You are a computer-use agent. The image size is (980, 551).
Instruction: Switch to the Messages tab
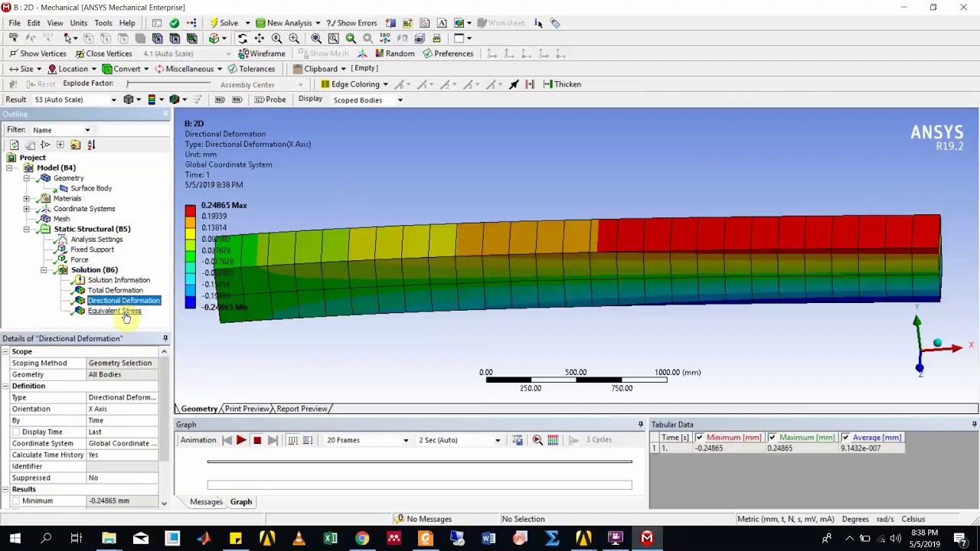click(206, 502)
